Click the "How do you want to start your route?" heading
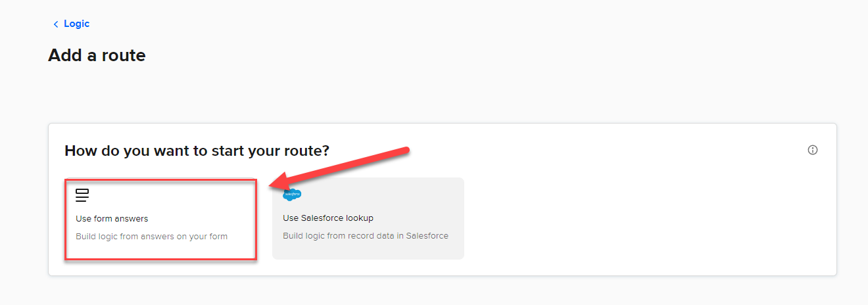This screenshot has height=305, width=868. coord(197,151)
